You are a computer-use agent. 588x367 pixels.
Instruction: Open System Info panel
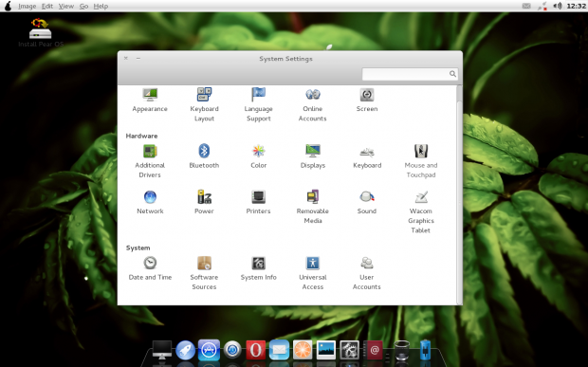(258, 268)
